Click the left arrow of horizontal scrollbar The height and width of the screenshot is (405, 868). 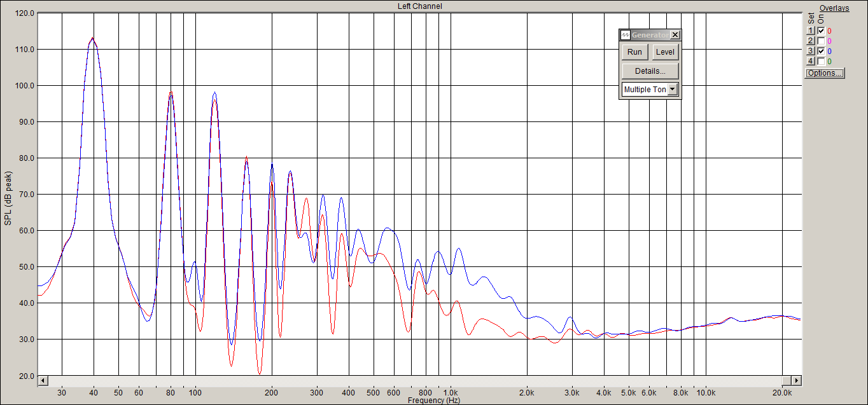43,380
